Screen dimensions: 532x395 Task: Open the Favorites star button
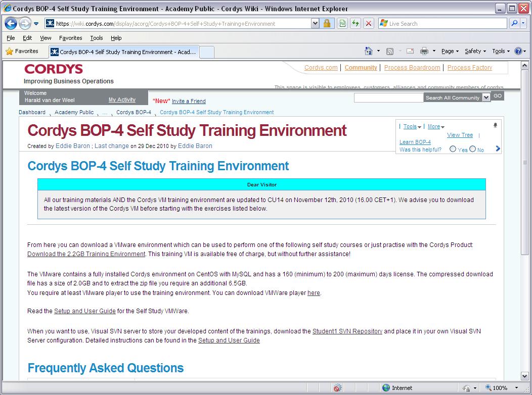click(22, 51)
